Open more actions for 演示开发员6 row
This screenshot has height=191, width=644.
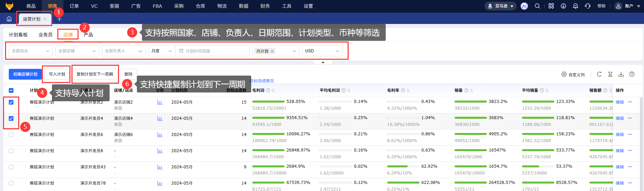pos(630,134)
